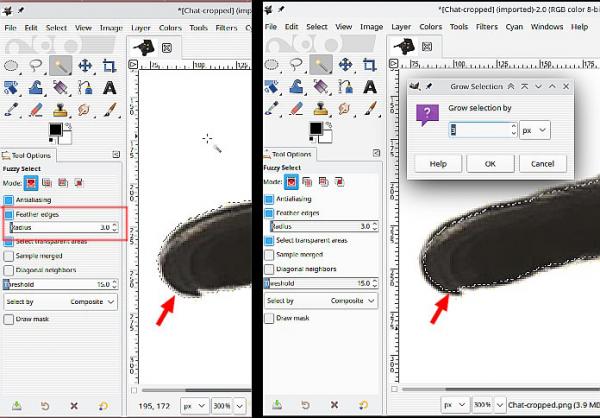Screen dimensions: 600x418
Task: Pick the Paintbrush tool in the right window toolbox
Action: [370, 109]
